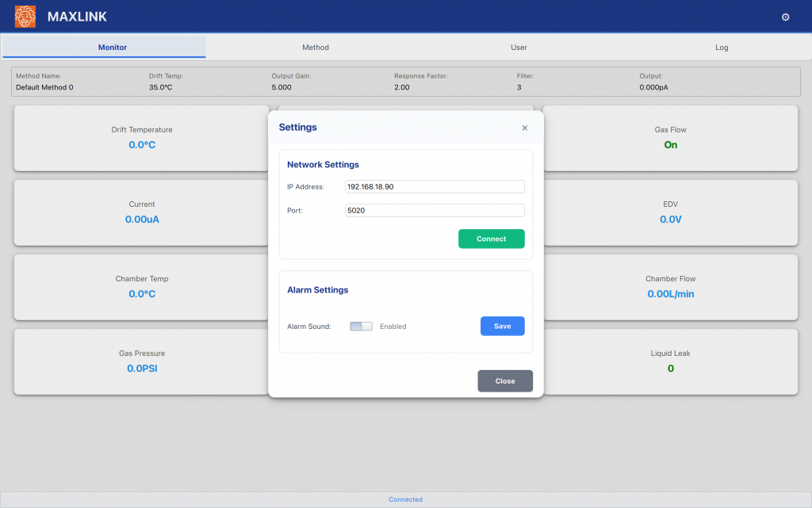Screen dimensions: 812x508
Task: Select the Chamber Flow card
Action: pos(670,287)
